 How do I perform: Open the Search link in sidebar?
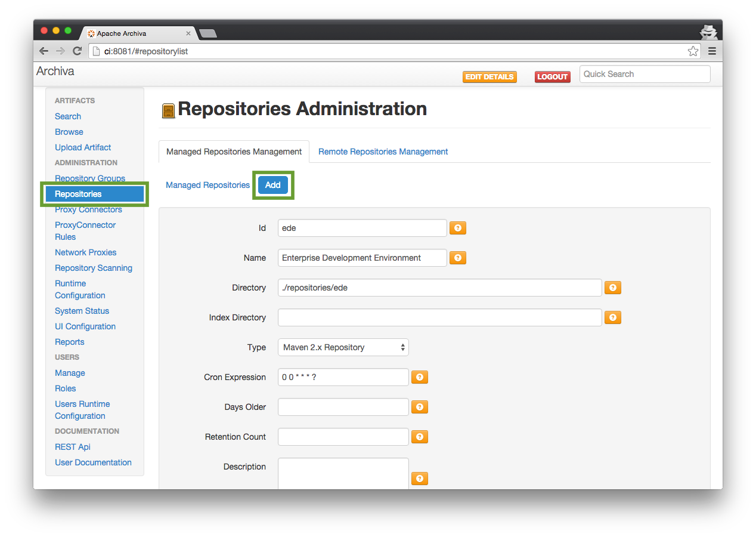click(x=68, y=116)
